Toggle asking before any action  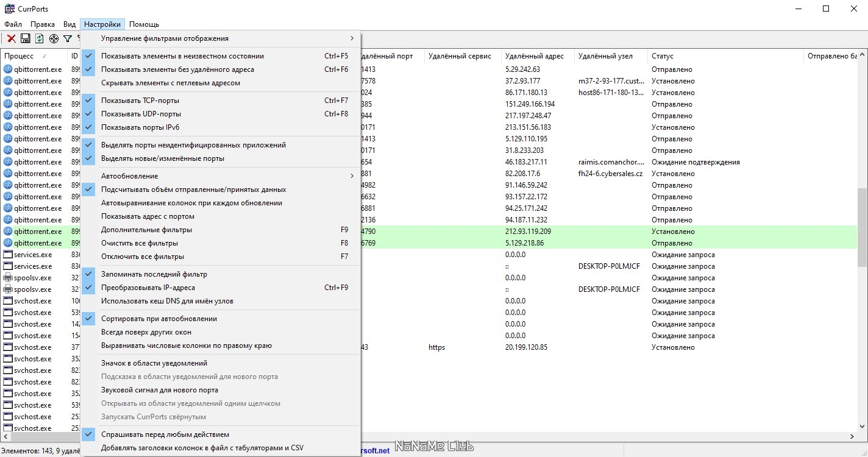[221, 434]
